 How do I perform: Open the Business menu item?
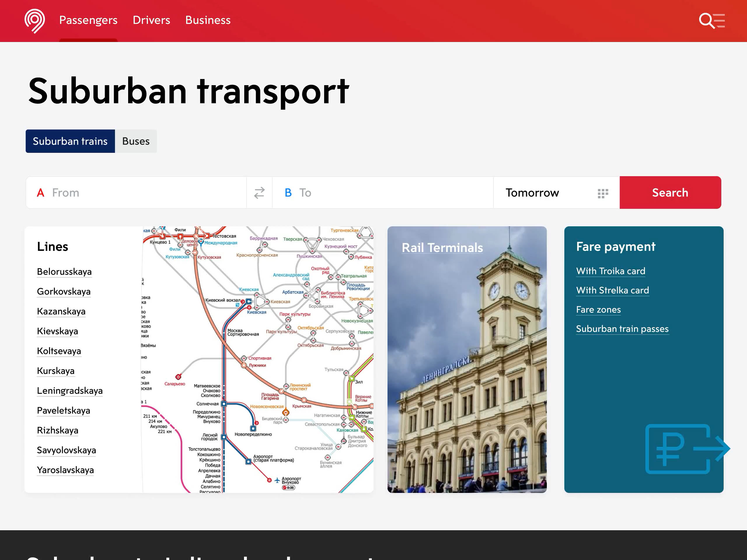tap(208, 20)
